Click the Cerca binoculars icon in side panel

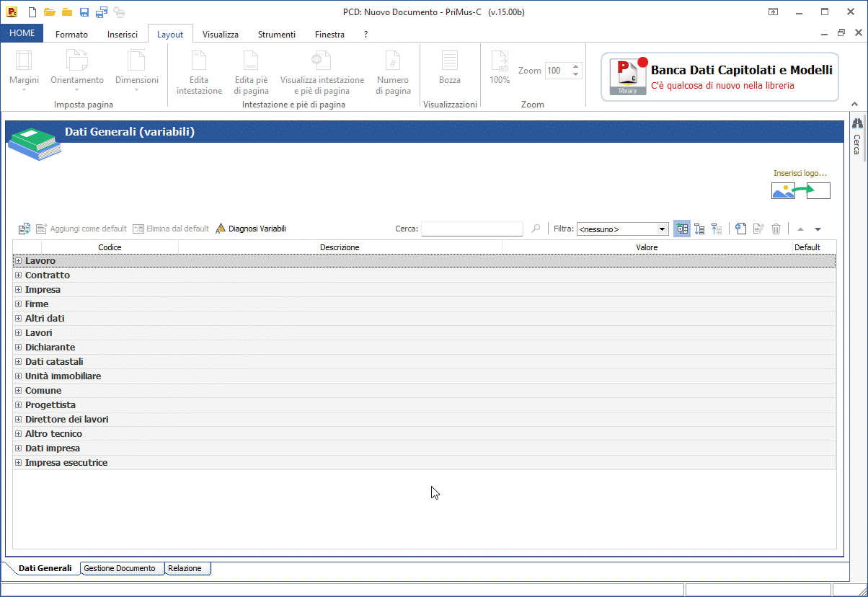(857, 124)
